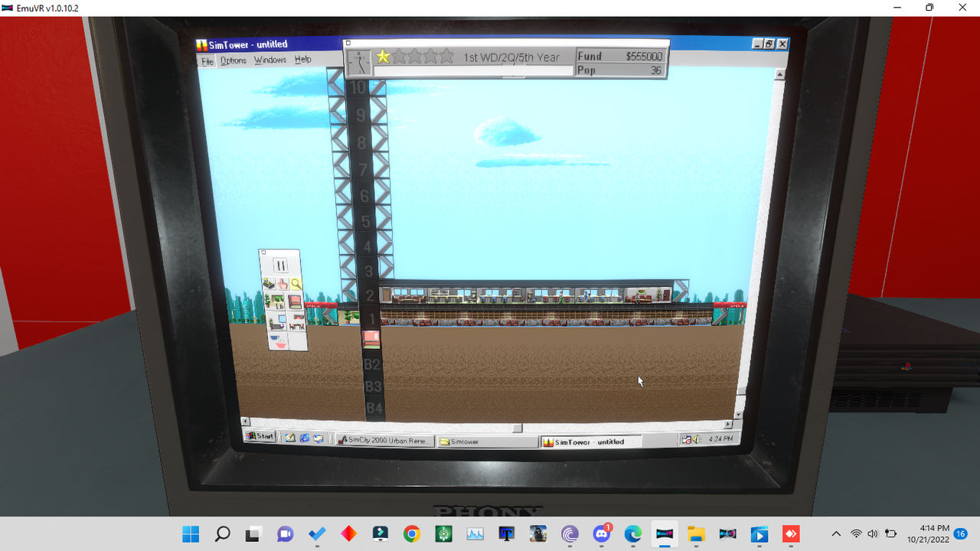Open the Help menu
The image size is (980, 551).
303,59
